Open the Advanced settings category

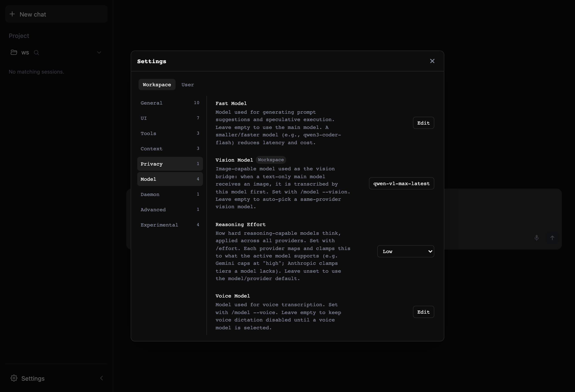click(x=170, y=210)
